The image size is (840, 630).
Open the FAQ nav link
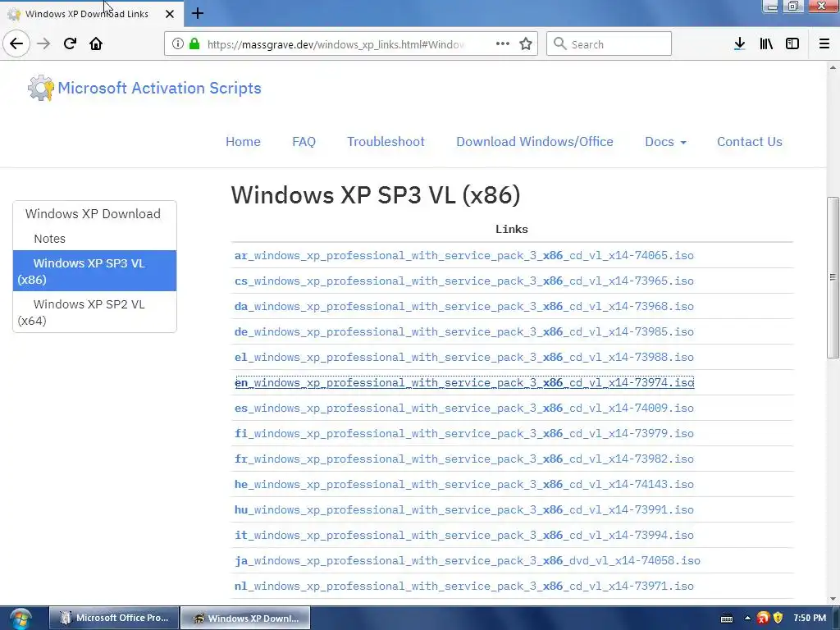coord(304,142)
